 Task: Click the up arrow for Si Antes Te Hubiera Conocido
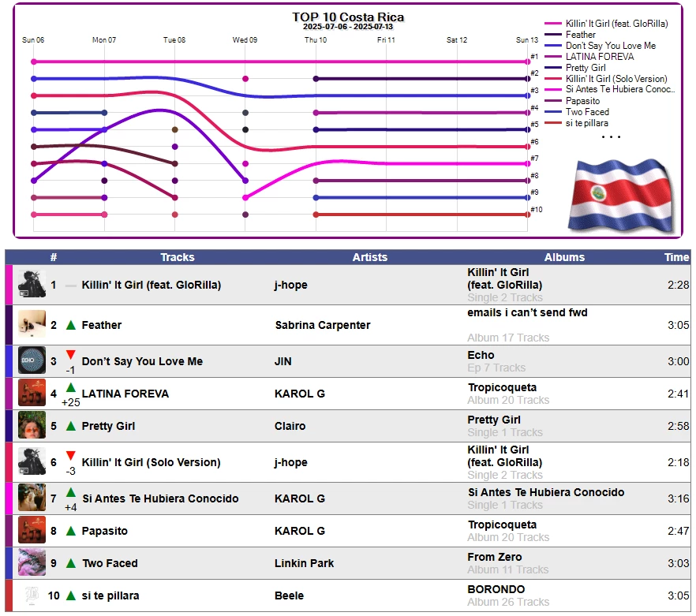[70, 492]
